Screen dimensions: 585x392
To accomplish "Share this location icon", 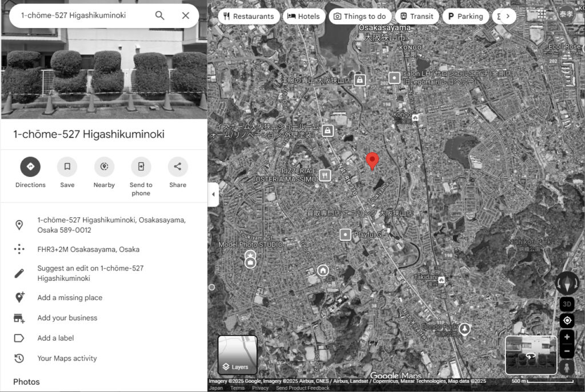I will coord(178,167).
